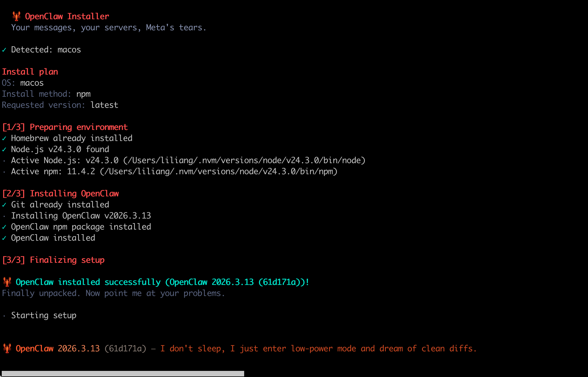The width and height of the screenshot is (588, 377).
Task: Click the commit hash 61d171a on bottom line
Action: tap(125, 349)
